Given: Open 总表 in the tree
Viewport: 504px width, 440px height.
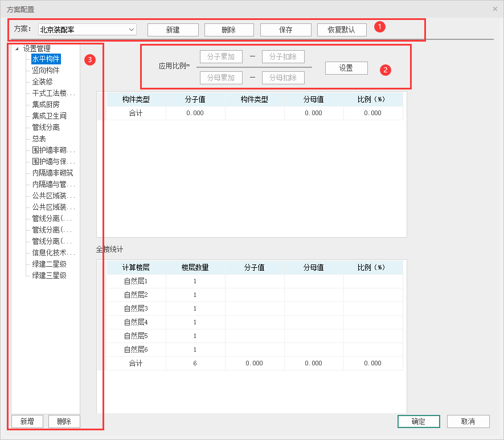Looking at the screenshot, I should coord(39,138).
